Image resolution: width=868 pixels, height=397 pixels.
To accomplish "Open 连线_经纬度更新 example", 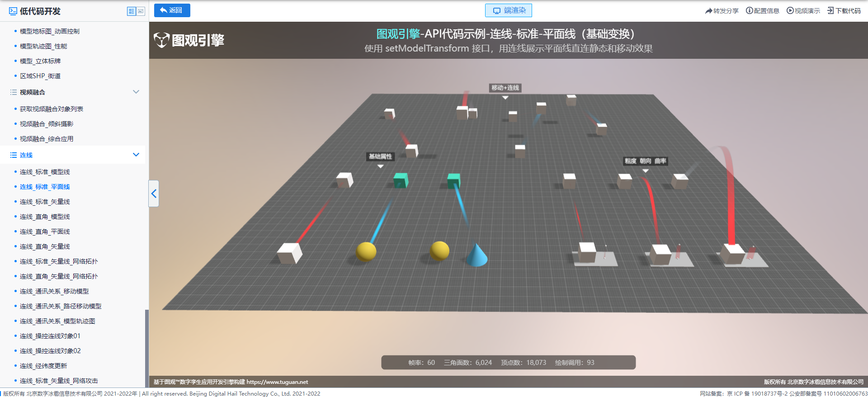I will pos(43,366).
